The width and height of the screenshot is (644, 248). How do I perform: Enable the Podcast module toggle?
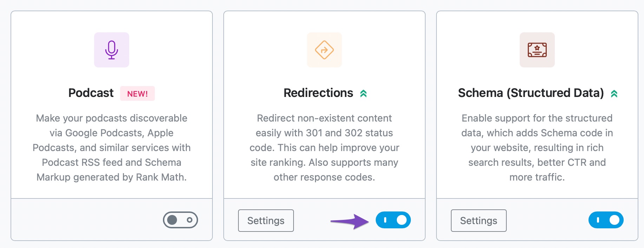(180, 220)
